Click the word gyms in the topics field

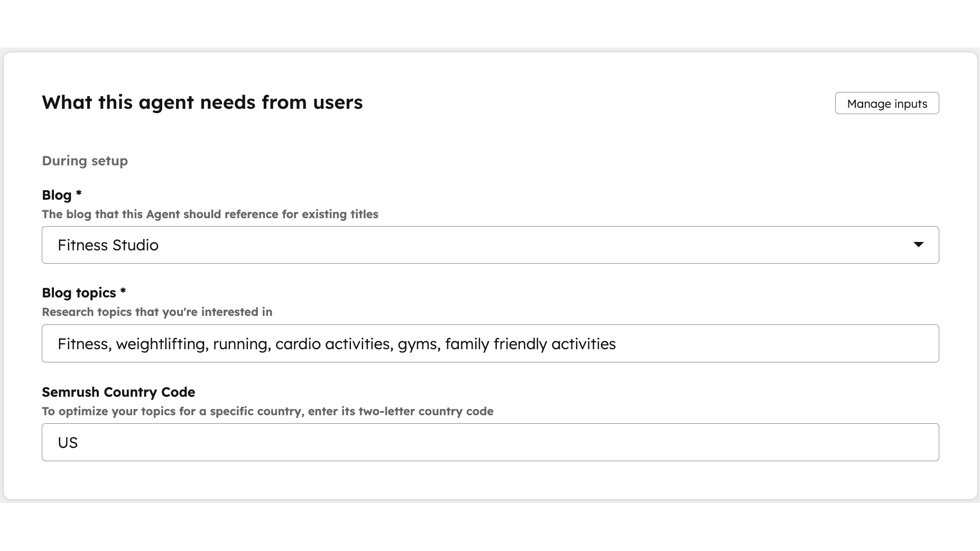pos(417,343)
